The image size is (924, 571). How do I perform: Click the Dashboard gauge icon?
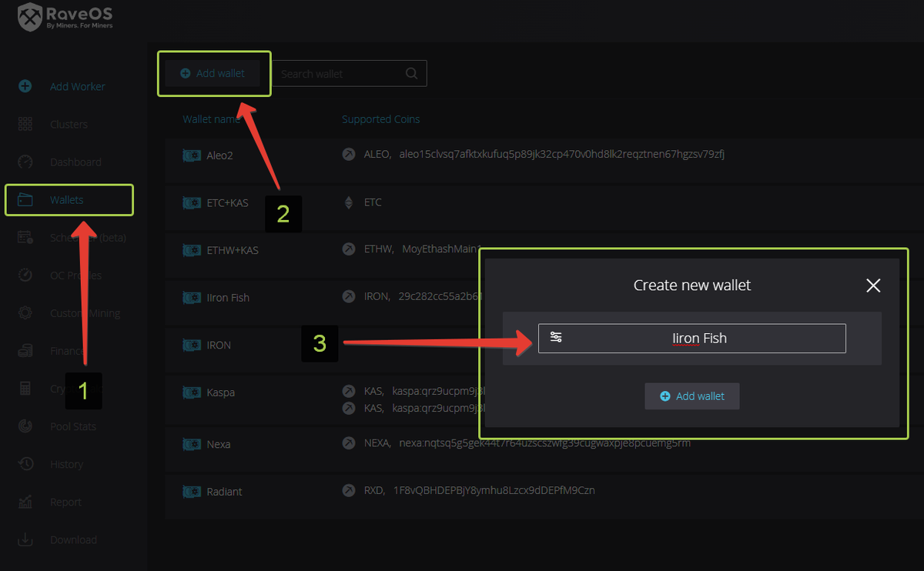tap(25, 162)
